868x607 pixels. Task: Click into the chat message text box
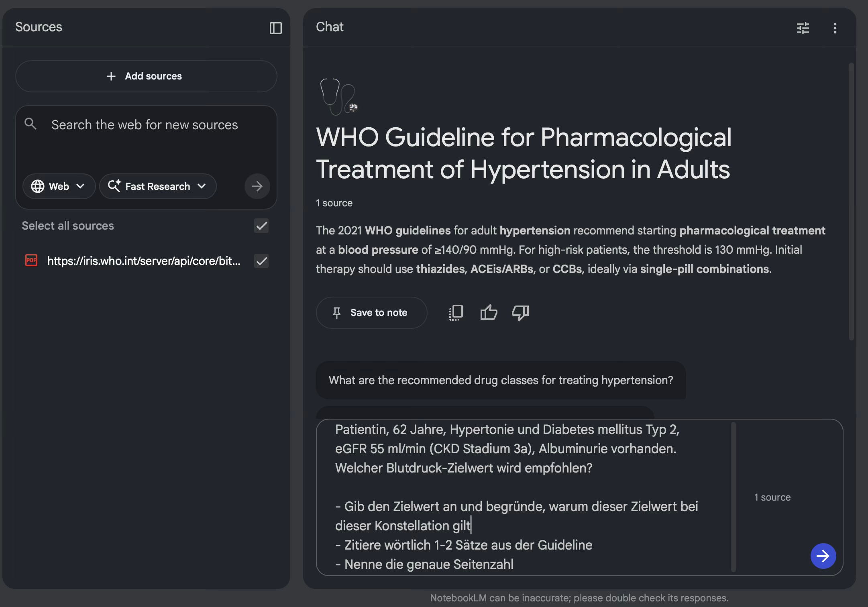click(x=522, y=487)
